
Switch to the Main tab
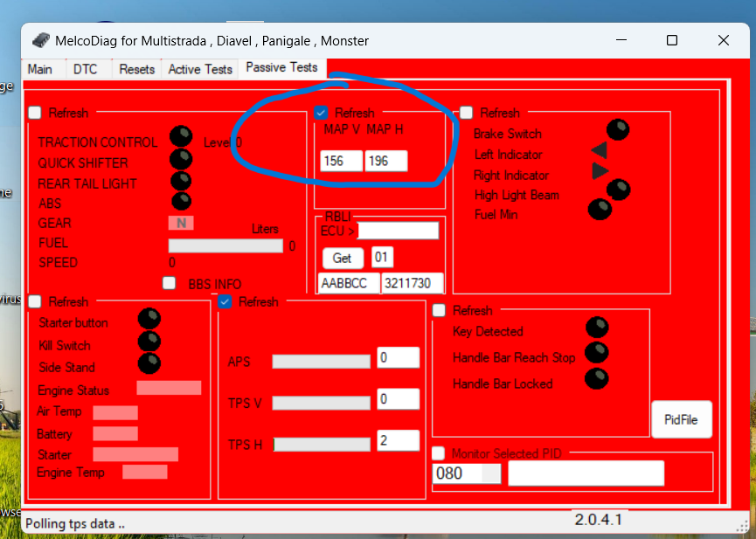coord(39,69)
